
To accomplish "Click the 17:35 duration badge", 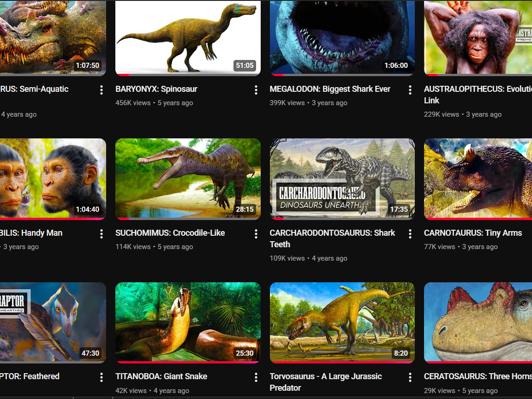I will 399,209.
